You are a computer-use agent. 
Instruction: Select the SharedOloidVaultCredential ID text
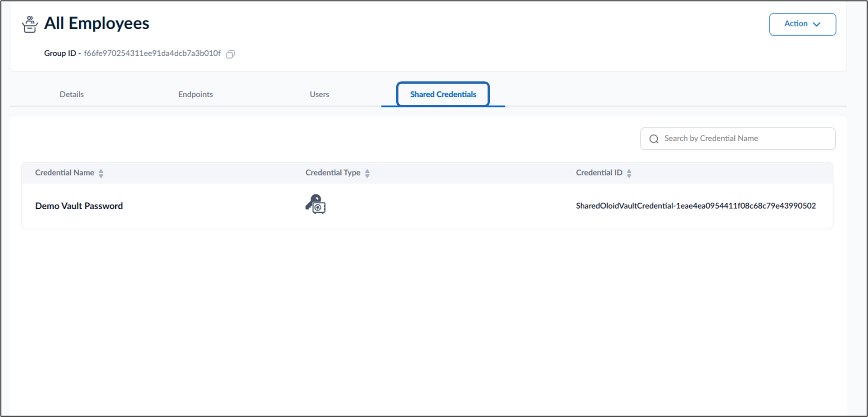696,206
